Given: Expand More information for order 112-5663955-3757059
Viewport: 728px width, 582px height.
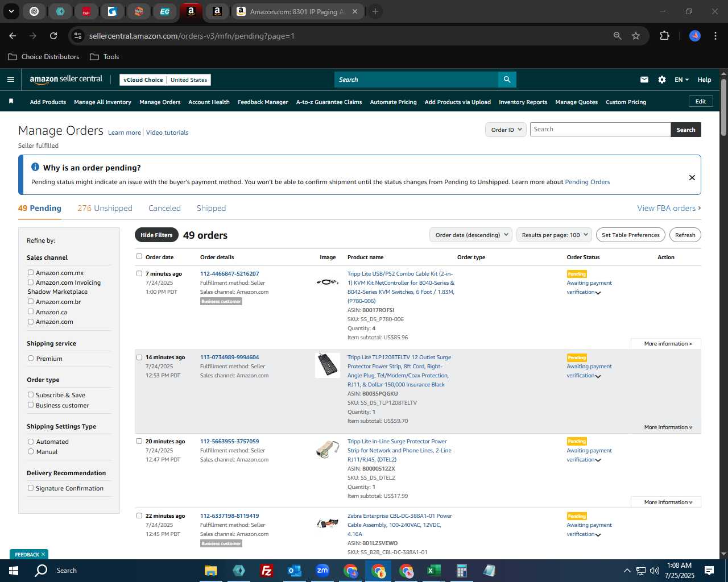Looking at the screenshot, I should pos(666,502).
